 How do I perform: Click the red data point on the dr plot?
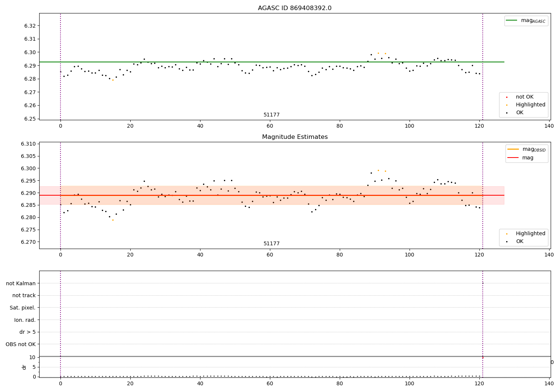coord(483,358)
